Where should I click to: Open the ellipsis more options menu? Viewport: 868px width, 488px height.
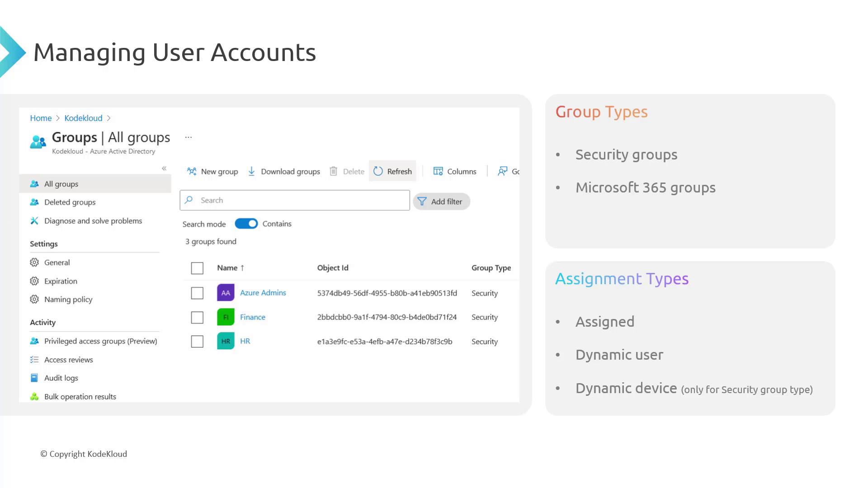click(189, 137)
